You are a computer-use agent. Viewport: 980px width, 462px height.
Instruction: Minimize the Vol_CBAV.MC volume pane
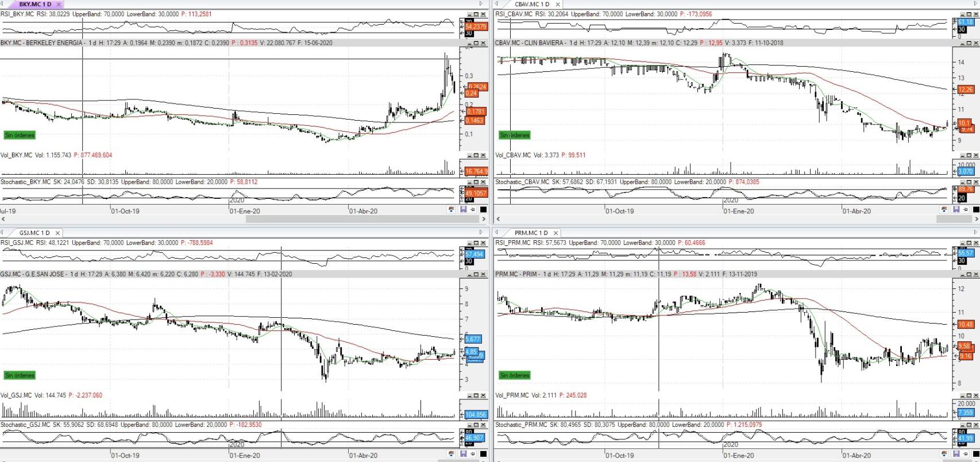coord(963,155)
